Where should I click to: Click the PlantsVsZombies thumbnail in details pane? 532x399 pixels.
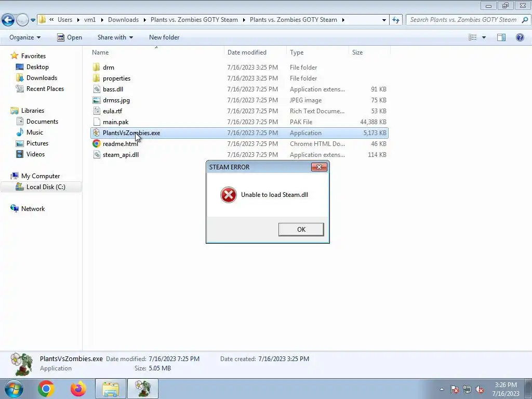coord(22,364)
